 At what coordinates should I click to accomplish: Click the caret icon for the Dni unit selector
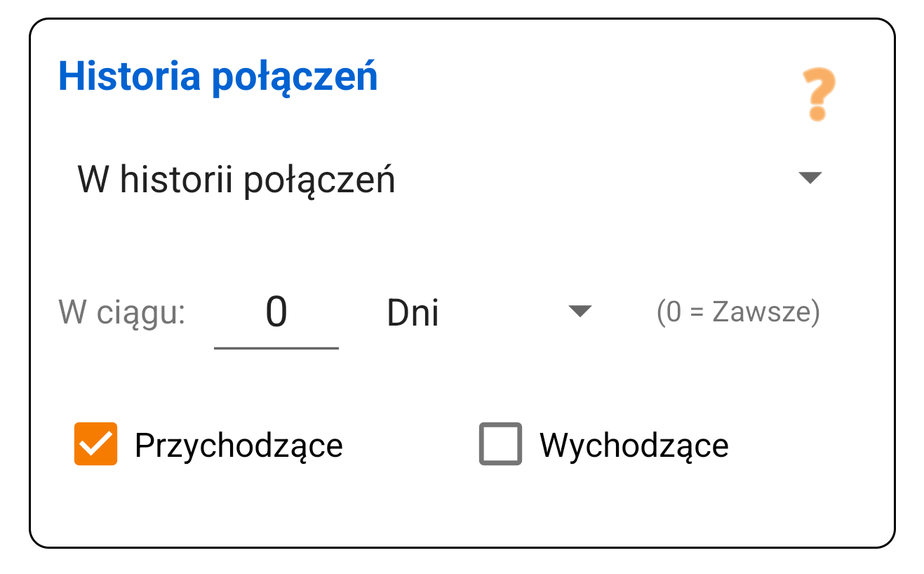pyautogui.click(x=580, y=311)
